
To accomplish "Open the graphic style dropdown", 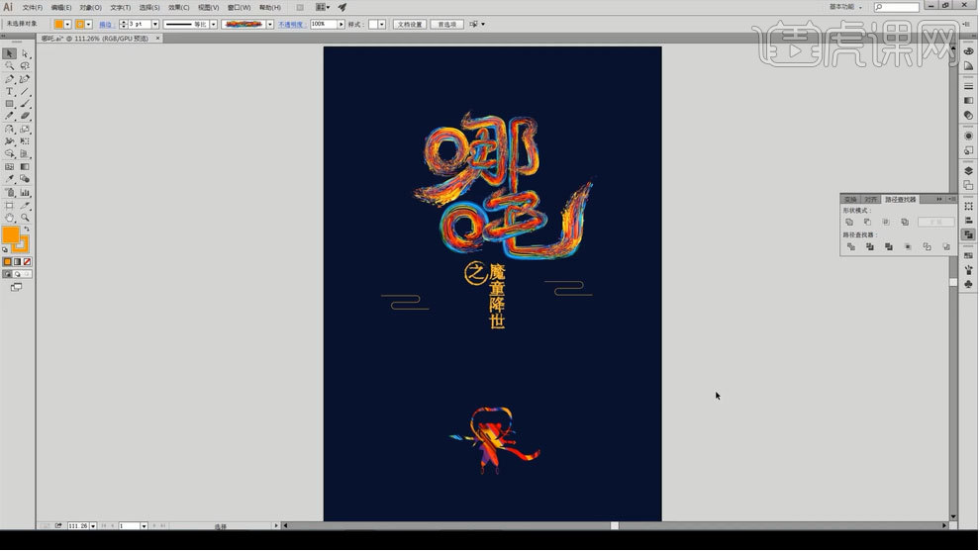I will coord(382,25).
